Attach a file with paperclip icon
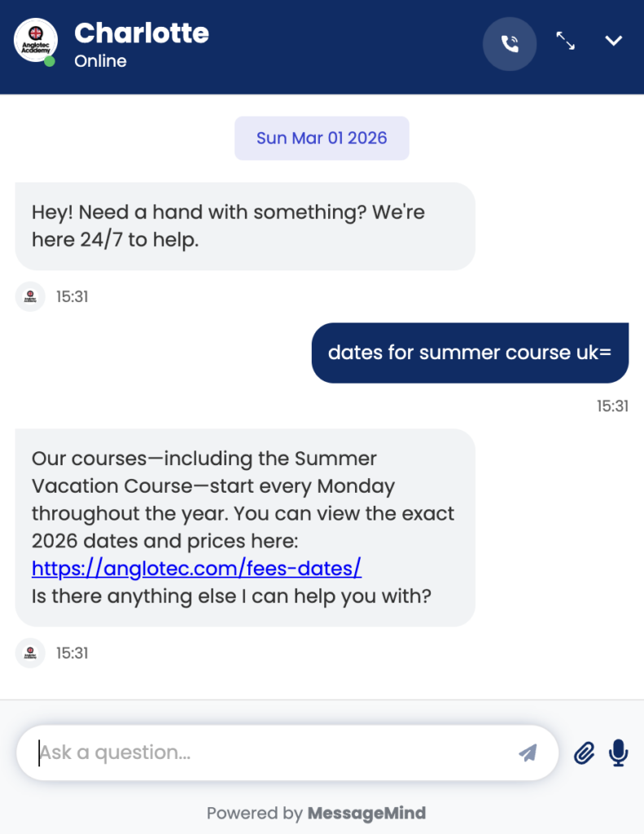This screenshot has width=644, height=834. coord(584,753)
